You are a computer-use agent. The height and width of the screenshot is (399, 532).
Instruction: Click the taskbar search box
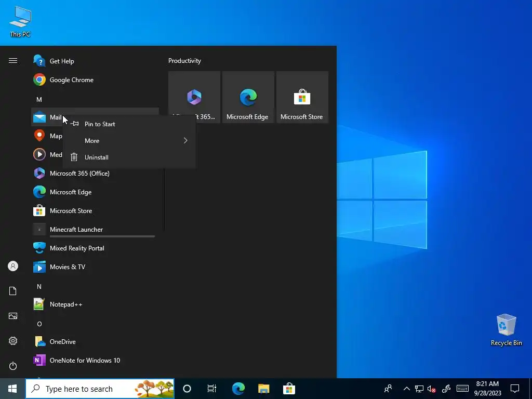point(100,389)
